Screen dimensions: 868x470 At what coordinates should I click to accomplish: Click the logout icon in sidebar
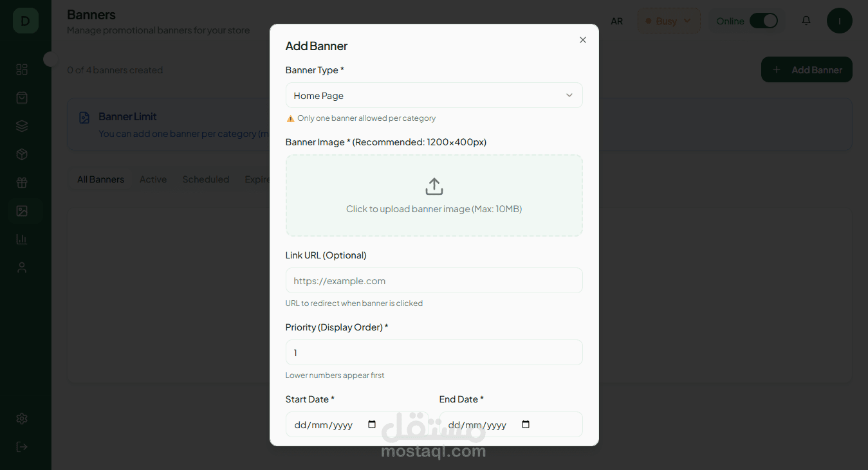point(22,447)
